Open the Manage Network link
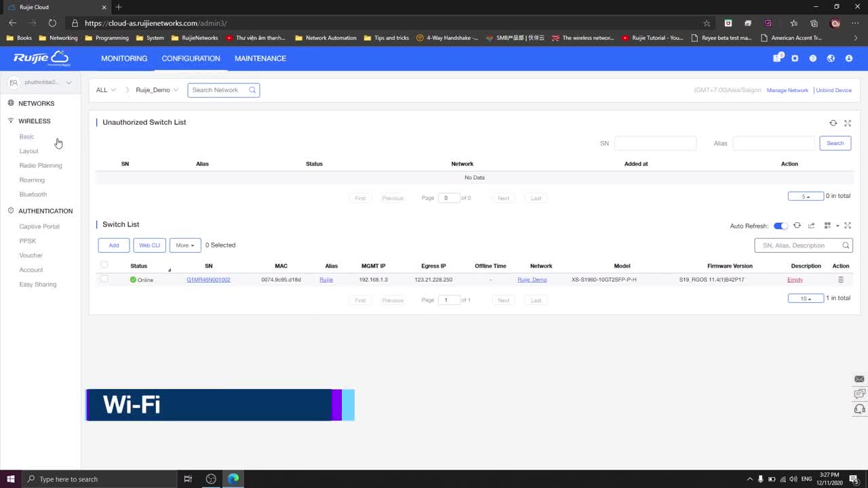 pos(787,90)
